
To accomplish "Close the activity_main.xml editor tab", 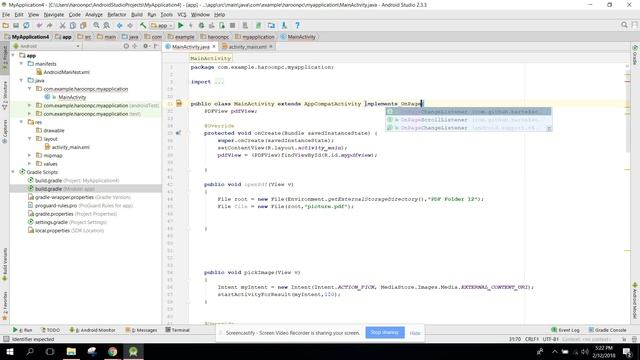I will point(271,47).
